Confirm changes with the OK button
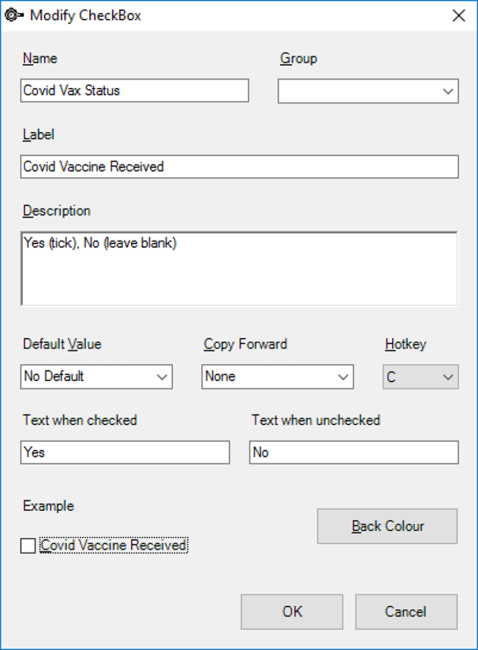 [x=292, y=612]
